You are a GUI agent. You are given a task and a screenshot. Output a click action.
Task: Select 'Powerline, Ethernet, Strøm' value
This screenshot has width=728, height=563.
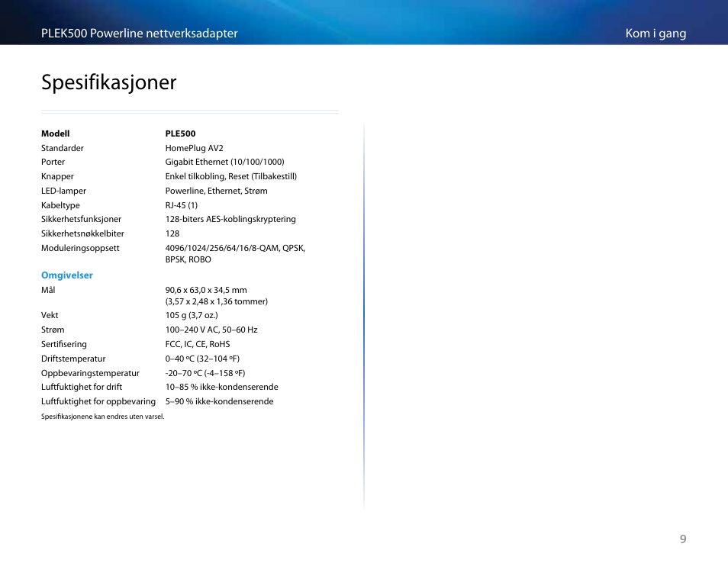pos(217,191)
